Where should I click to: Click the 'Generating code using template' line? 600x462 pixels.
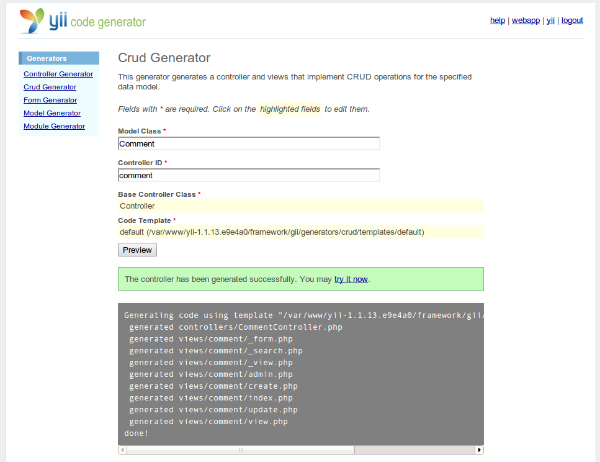click(x=304, y=315)
